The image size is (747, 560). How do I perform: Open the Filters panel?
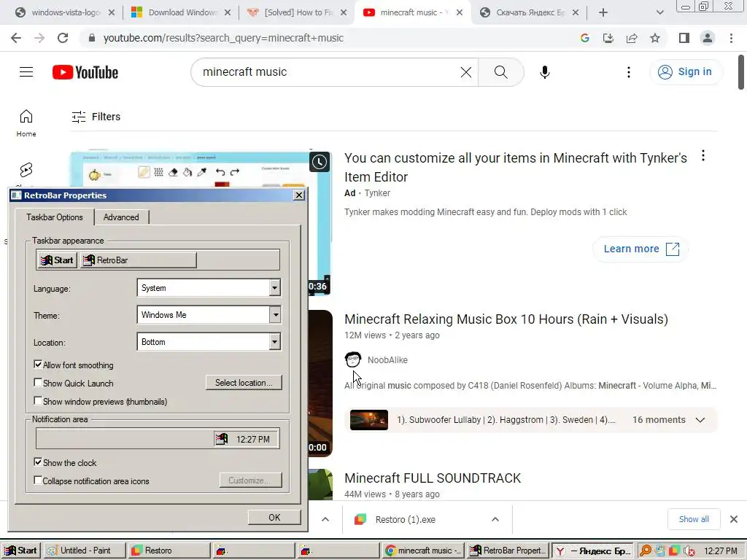(x=96, y=117)
